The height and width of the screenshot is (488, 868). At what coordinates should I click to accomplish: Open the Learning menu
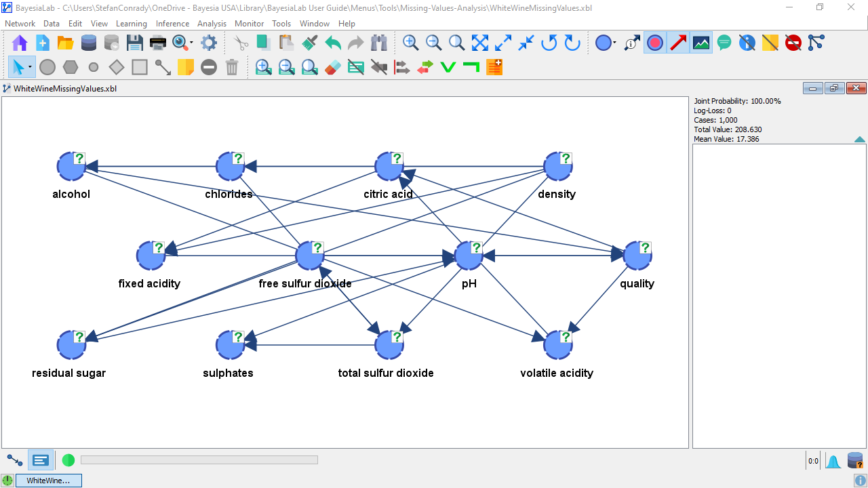pyautogui.click(x=131, y=24)
